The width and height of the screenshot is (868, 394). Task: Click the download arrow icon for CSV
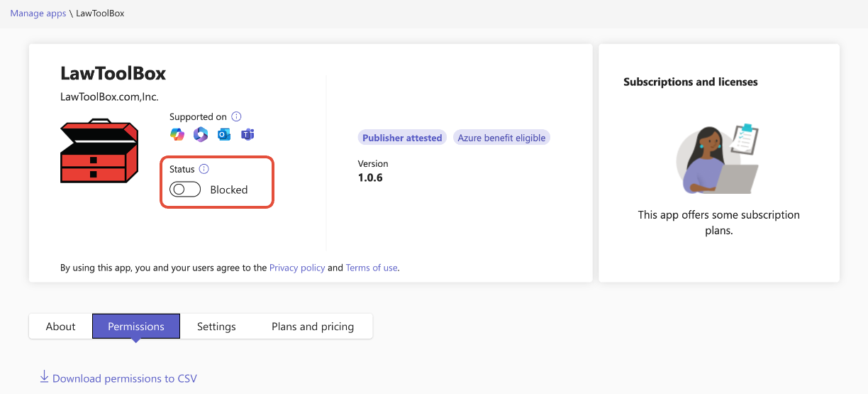pos(44,377)
